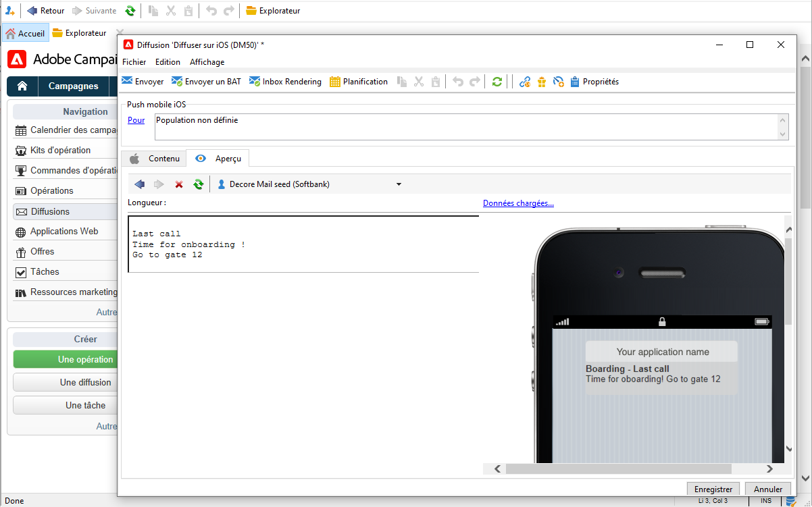Undo using delivery toolbar arrow
Viewport: 812px width, 507px height.
(458, 82)
